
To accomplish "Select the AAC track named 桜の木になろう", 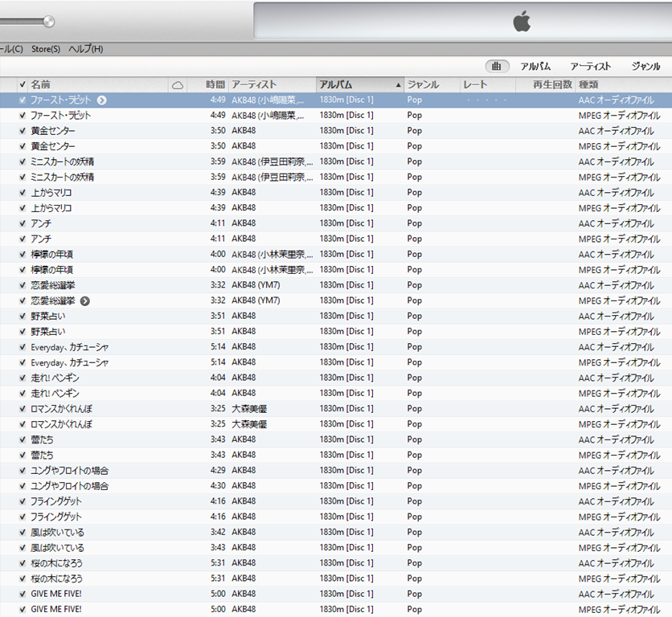I will (x=56, y=563).
